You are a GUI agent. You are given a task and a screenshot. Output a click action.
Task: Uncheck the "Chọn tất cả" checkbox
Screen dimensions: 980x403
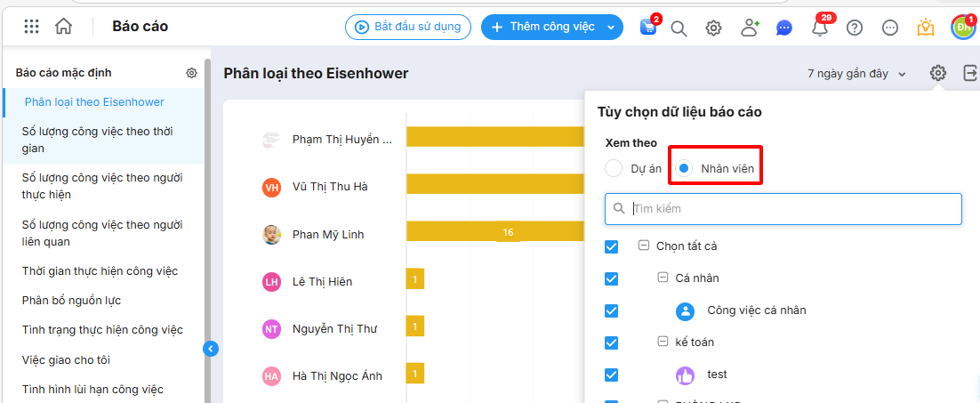coord(612,246)
